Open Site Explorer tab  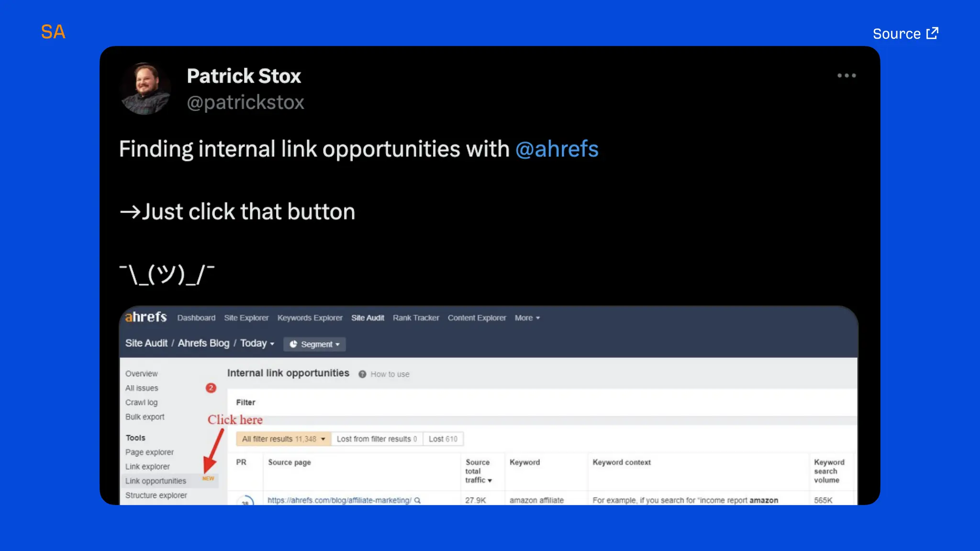(246, 318)
